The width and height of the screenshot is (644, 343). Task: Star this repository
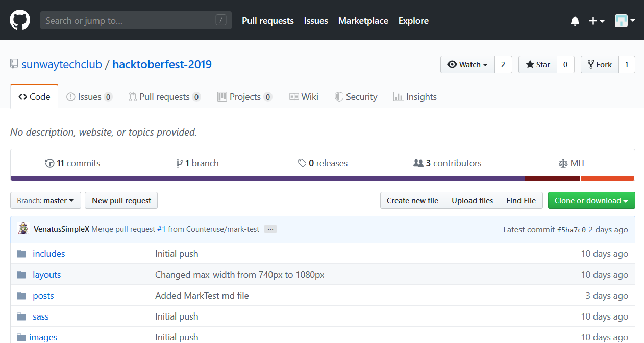click(x=538, y=65)
